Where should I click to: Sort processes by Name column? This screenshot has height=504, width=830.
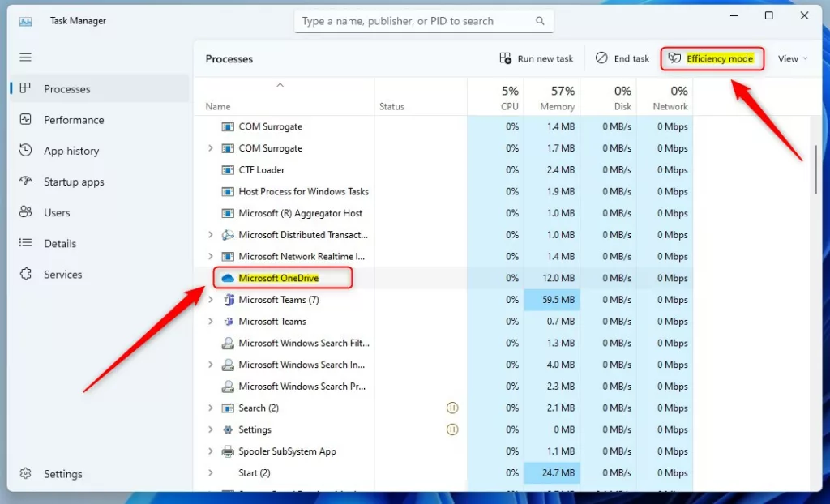point(285,96)
